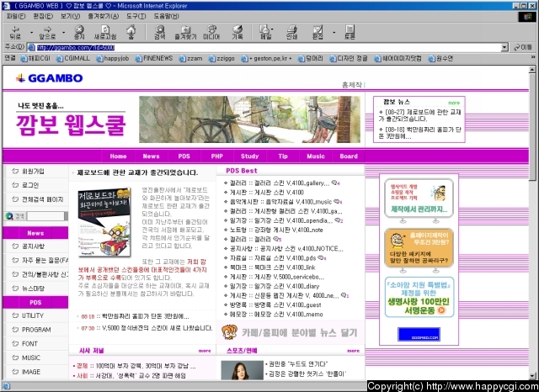Image resolution: width=539 pixels, height=392 pixels.
Task: Open the FINENEWS shortcut in the links bar
Action: click(154, 59)
